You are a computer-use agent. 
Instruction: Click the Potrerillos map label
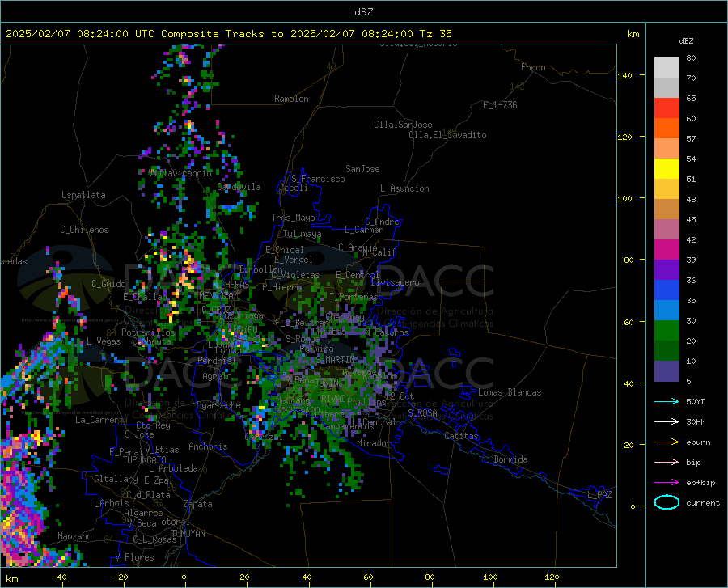click(x=148, y=332)
